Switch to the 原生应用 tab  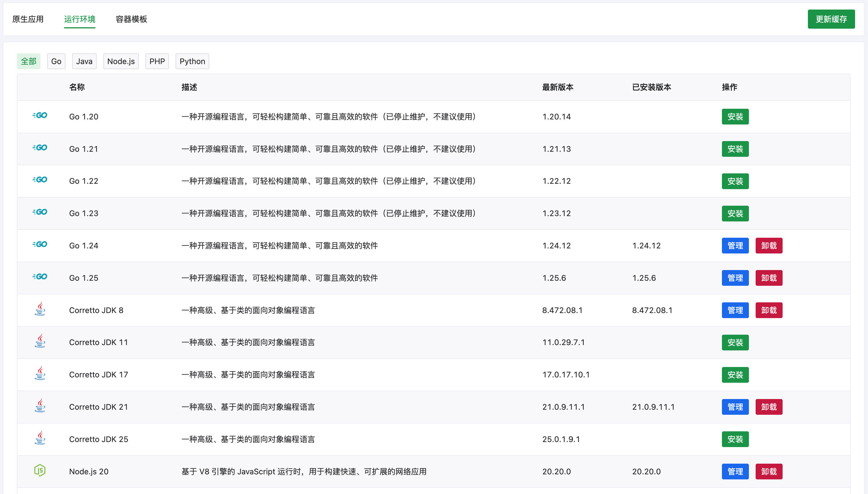click(28, 19)
